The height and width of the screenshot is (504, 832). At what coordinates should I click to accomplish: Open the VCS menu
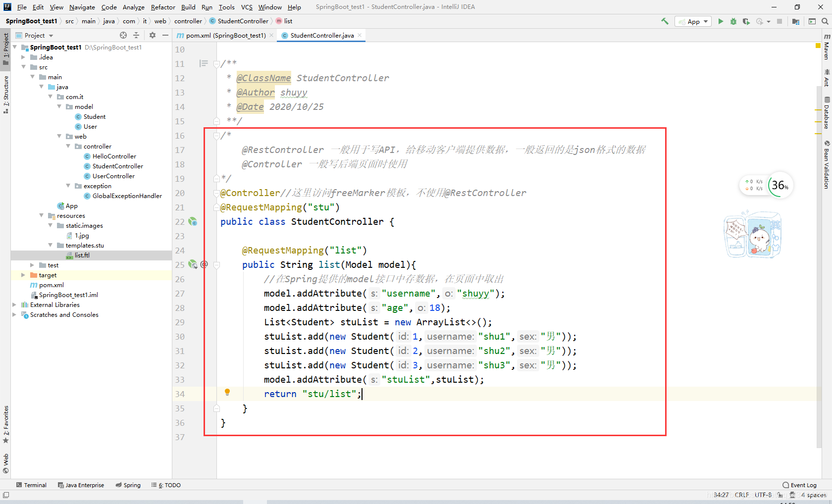pyautogui.click(x=247, y=7)
